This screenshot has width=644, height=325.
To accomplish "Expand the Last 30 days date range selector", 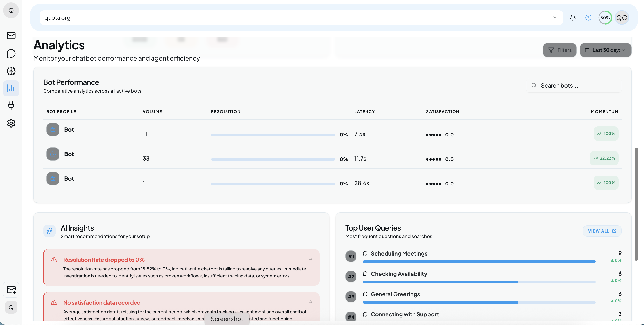I will 606,50.
